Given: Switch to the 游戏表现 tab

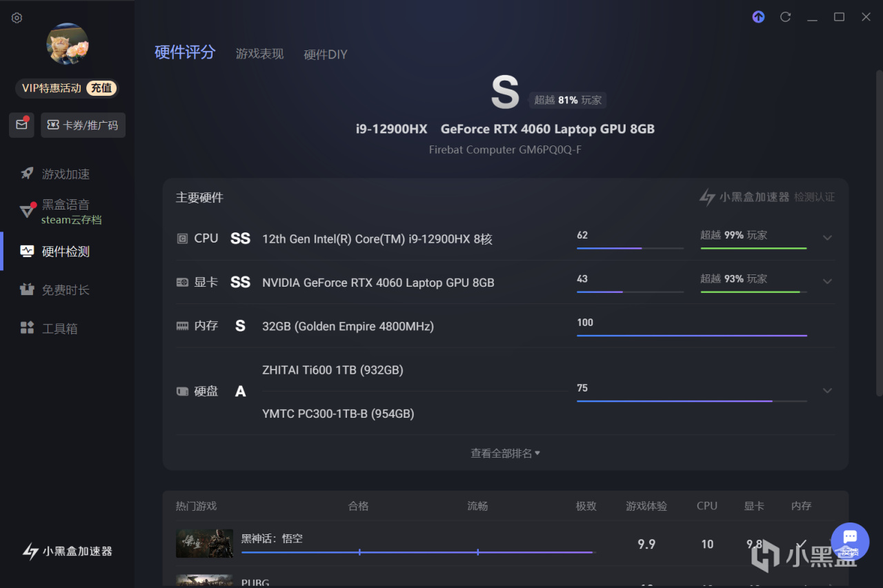Looking at the screenshot, I should coord(259,54).
